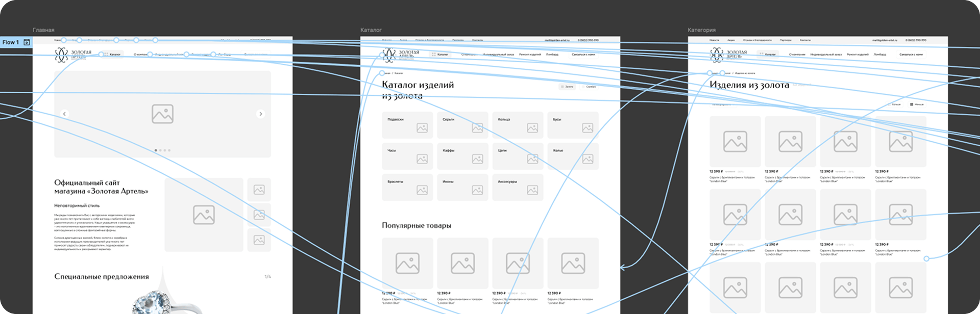Open the Браслеты category card
The width and height of the screenshot is (980, 314).
[407, 187]
